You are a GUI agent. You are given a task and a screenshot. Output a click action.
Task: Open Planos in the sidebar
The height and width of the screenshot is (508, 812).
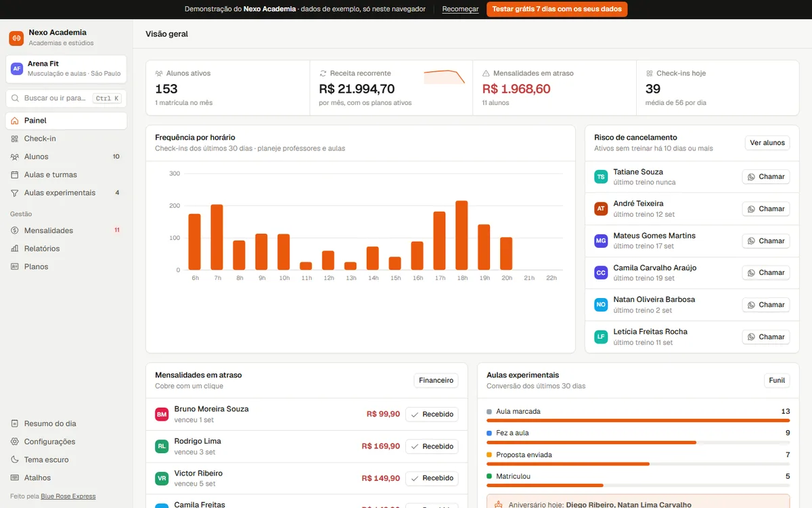pos(66,267)
